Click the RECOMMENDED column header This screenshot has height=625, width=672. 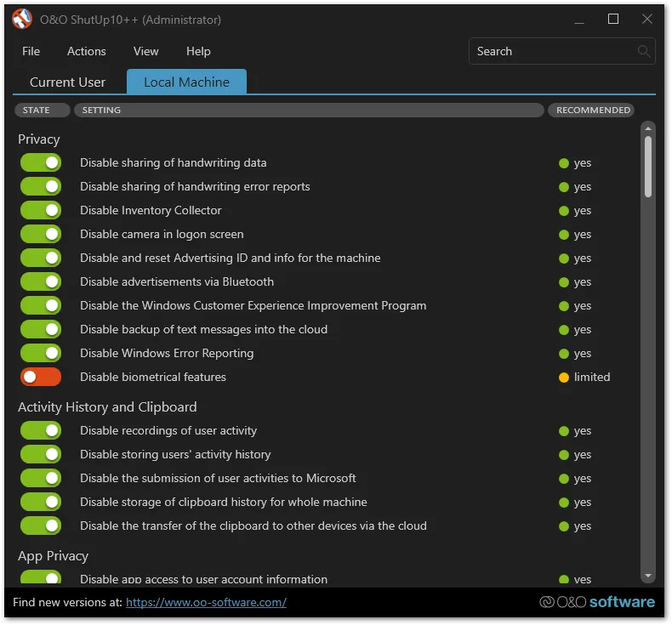pos(593,110)
